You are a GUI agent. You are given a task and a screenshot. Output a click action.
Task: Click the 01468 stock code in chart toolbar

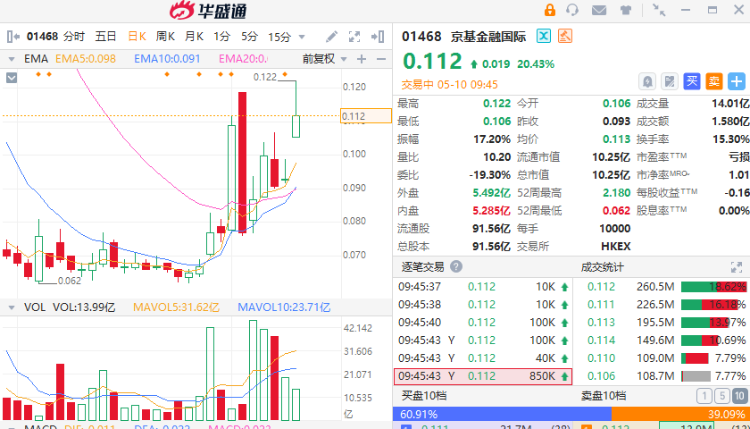(42, 36)
